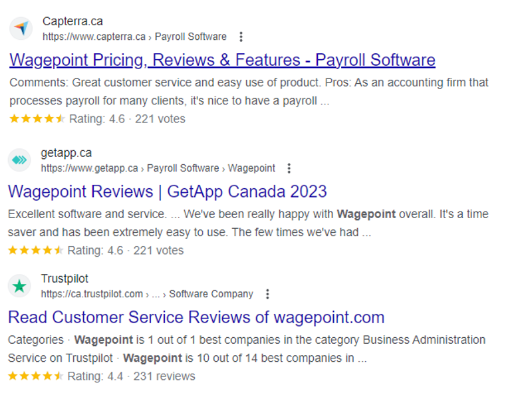The image size is (532, 407).
Task: Open Wagepoint Pricing, Reviews & Features link
Action: [222, 60]
